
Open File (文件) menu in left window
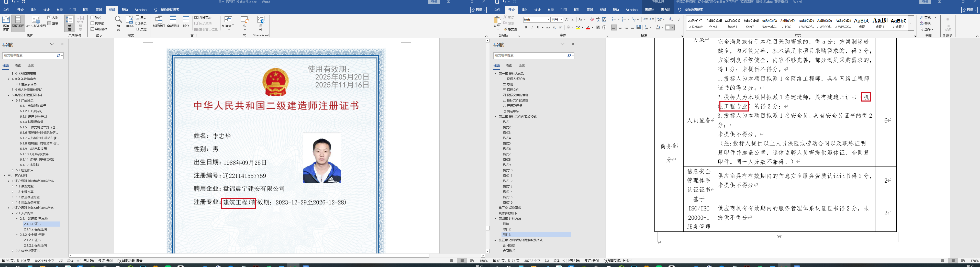6,9
